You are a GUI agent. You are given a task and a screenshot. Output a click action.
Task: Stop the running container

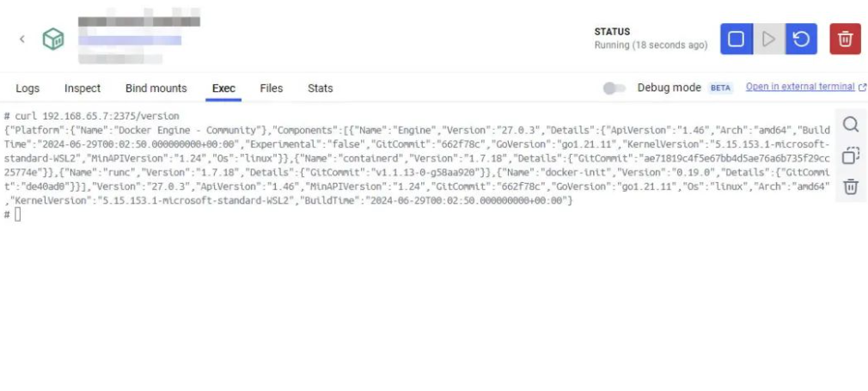point(736,39)
